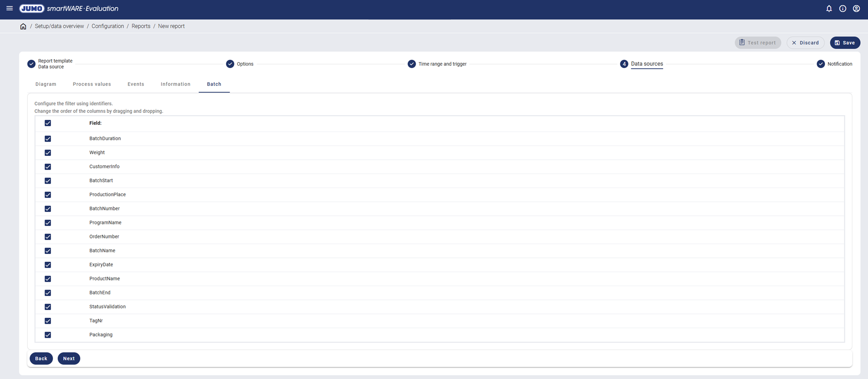Jump to Time range and trigger step

[x=442, y=64]
